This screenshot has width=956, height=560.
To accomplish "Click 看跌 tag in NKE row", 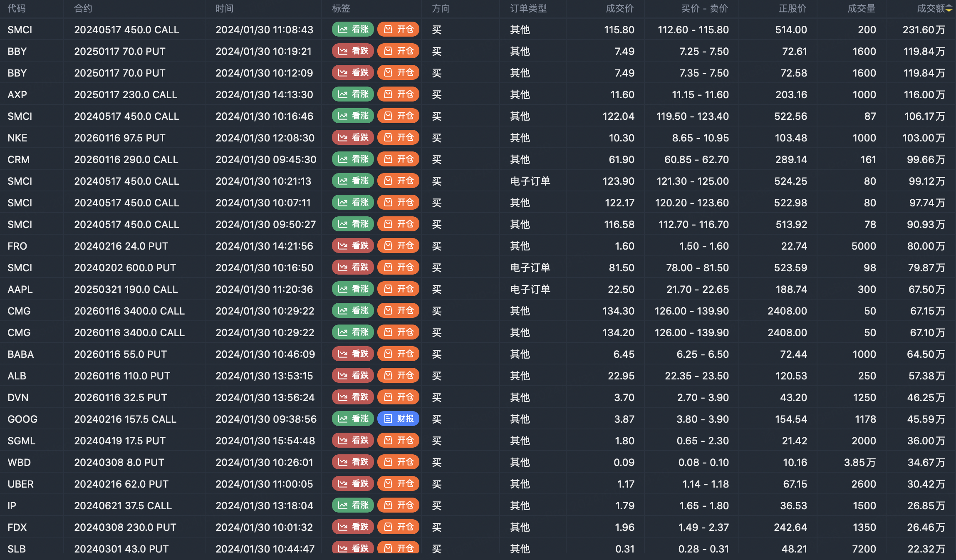I will (x=353, y=138).
